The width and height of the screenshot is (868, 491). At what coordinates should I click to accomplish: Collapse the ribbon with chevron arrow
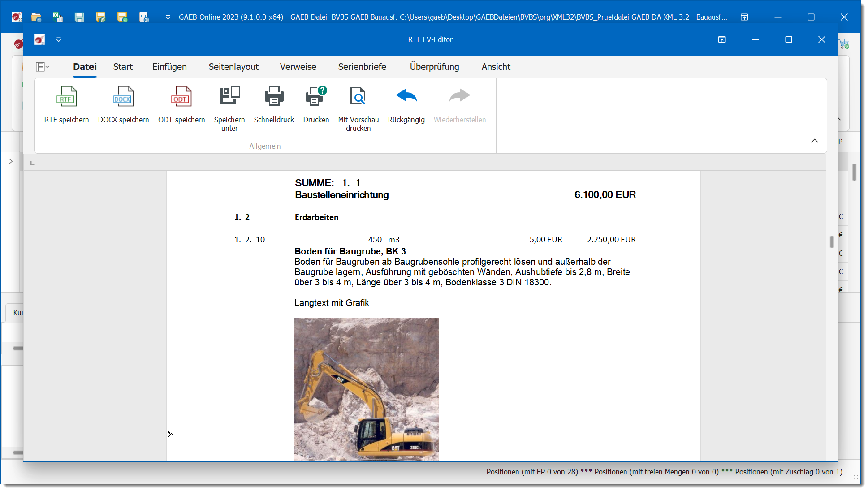tap(814, 141)
